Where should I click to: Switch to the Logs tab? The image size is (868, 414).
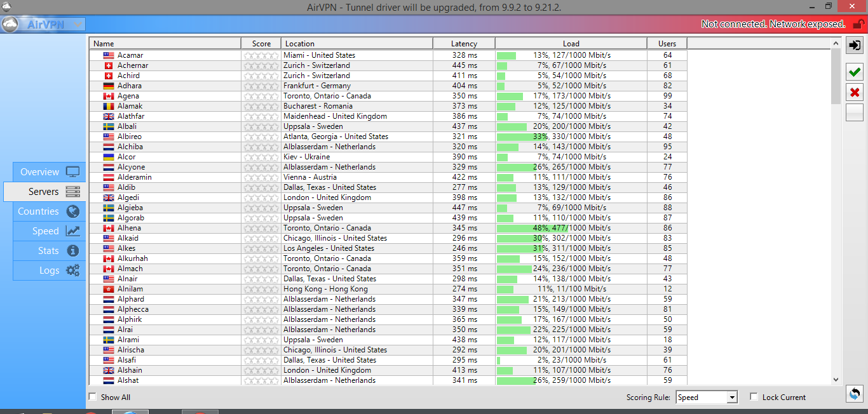pos(49,270)
